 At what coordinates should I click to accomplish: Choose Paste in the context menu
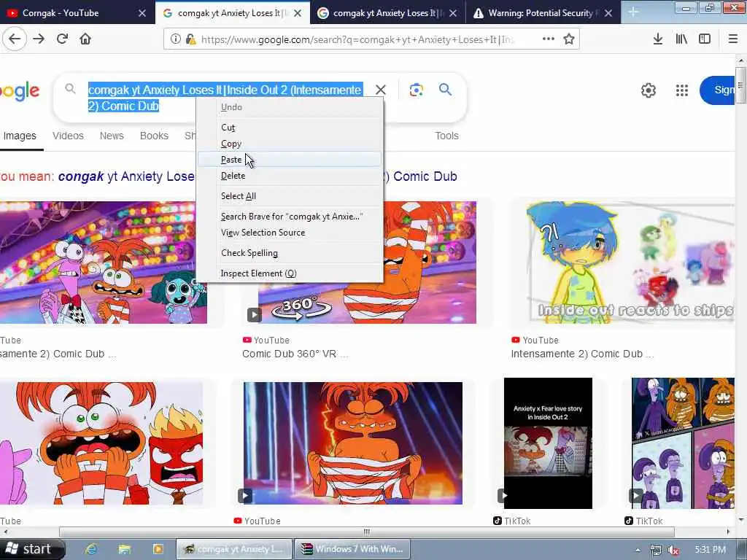pos(289,160)
